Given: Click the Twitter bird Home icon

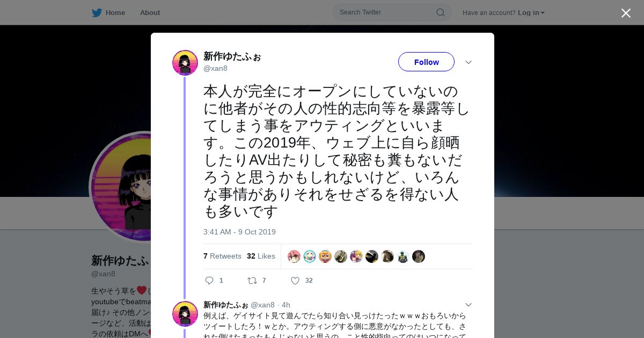Looking at the screenshot, I should 97,12.
